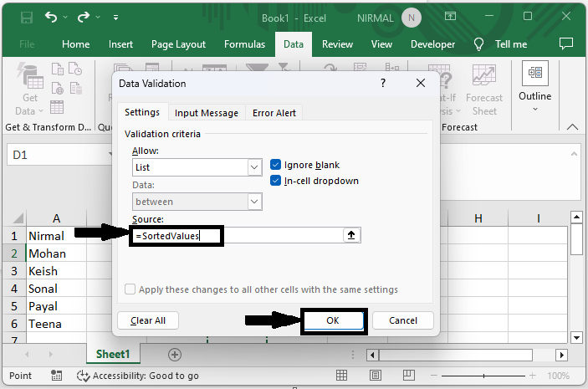Toggle the Ignore blank checkbox
This screenshot has height=389, width=588.
point(276,165)
